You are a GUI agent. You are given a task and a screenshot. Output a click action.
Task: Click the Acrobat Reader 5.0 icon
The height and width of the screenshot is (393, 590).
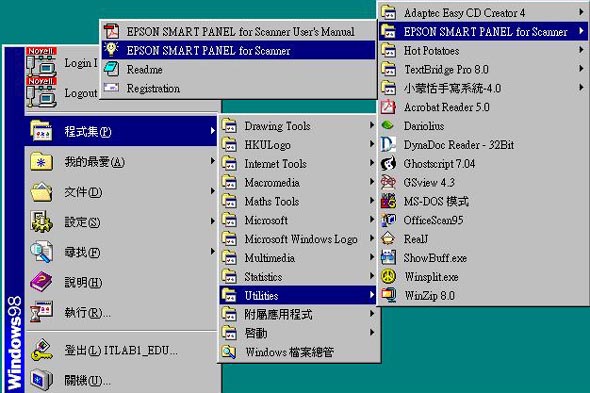click(x=388, y=107)
